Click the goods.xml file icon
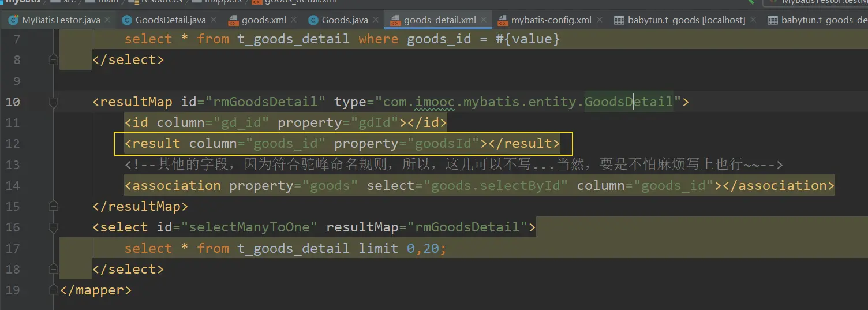The image size is (868, 310). (233, 20)
